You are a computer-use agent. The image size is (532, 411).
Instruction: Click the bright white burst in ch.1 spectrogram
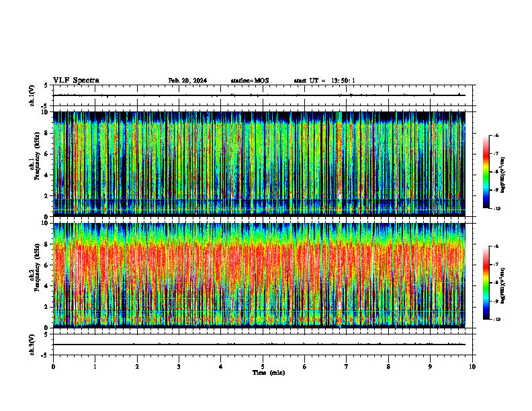point(340,195)
